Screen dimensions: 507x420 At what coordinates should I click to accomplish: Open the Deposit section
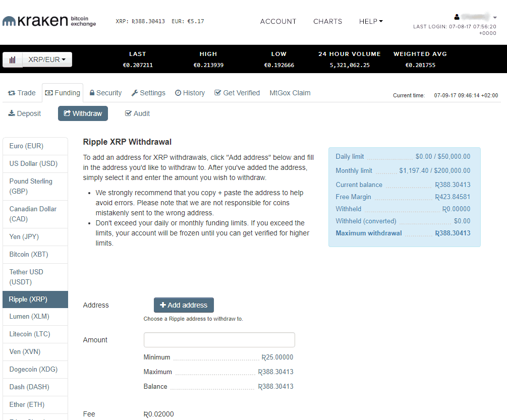click(x=25, y=113)
